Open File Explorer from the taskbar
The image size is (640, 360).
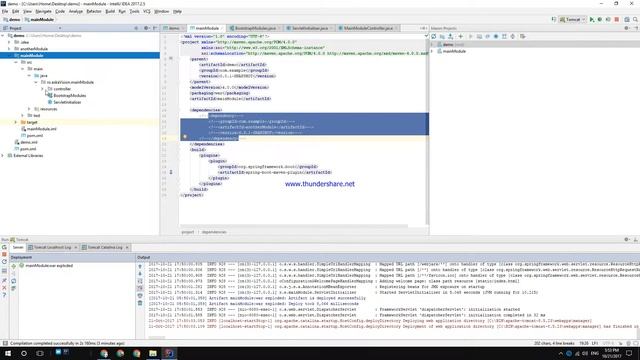tap(153, 353)
